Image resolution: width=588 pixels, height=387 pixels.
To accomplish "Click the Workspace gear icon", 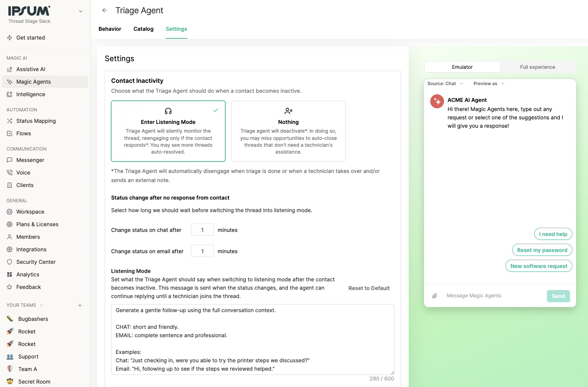I will [10, 212].
